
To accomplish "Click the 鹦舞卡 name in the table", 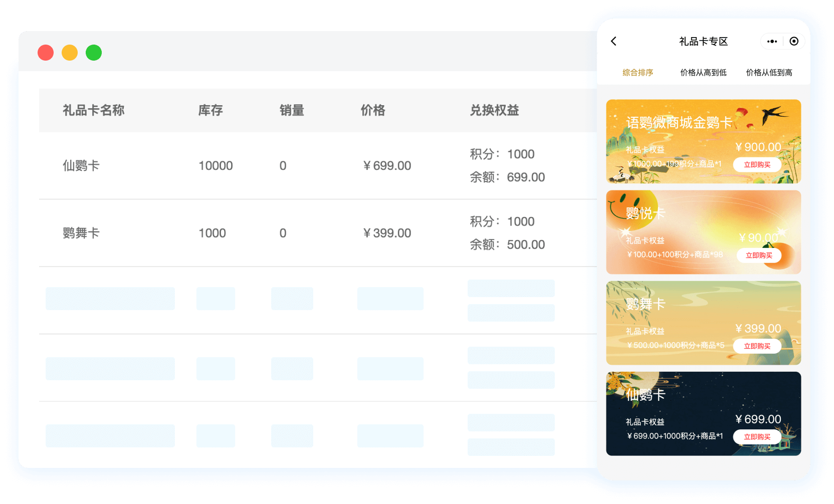I will [x=81, y=233].
